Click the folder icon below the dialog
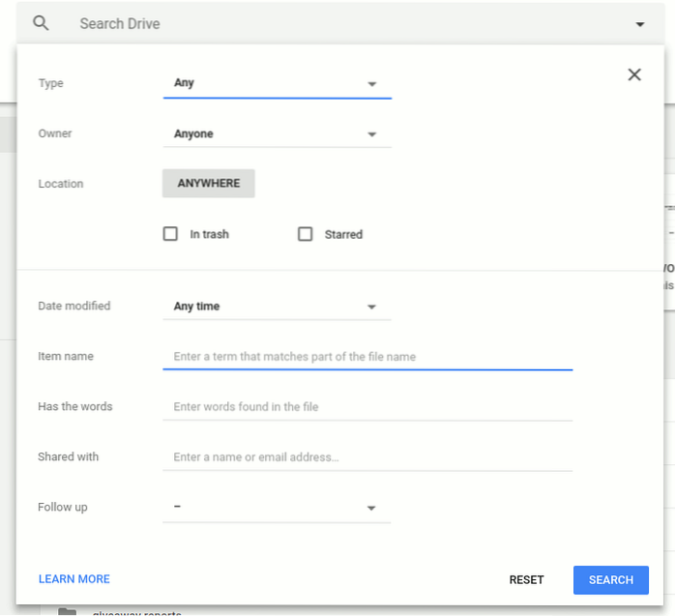The height and width of the screenshot is (616, 675). tap(66, 612)
